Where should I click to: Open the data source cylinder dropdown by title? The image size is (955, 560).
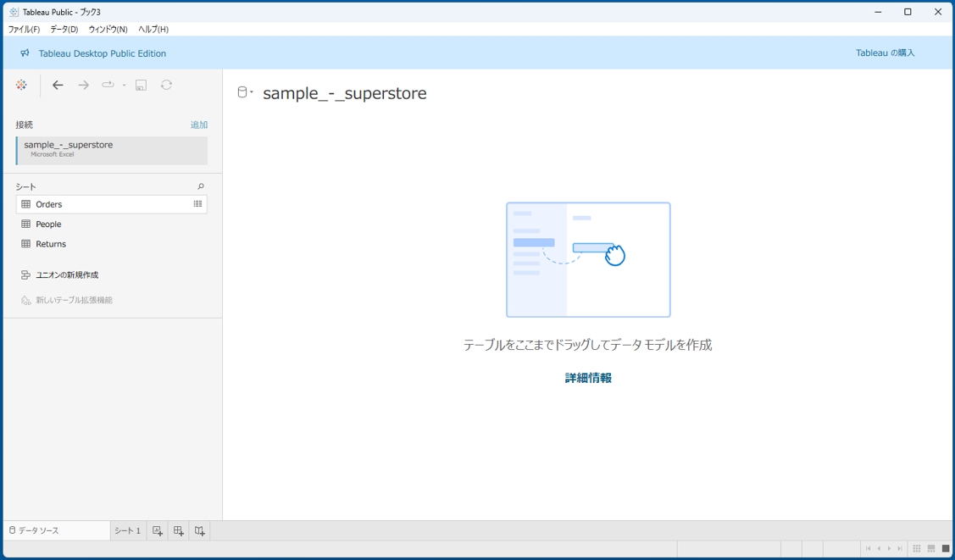[x=245, y=92]
